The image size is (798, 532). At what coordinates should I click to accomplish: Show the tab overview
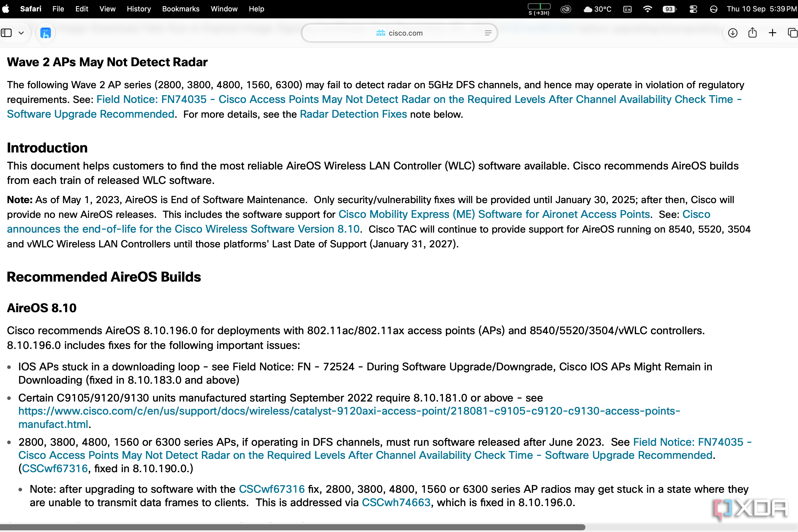[x=792, y=33]
